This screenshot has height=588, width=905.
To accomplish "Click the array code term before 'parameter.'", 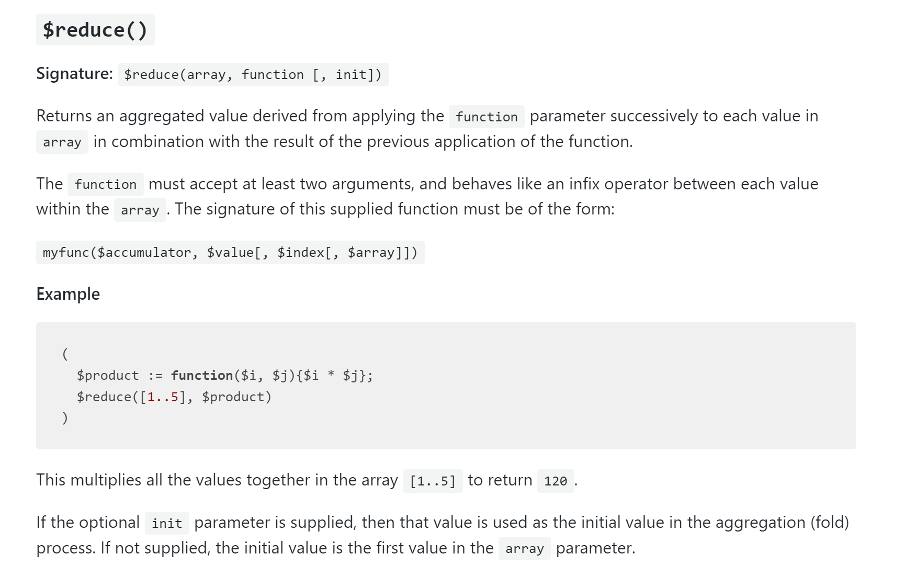I will click(525, 549).
